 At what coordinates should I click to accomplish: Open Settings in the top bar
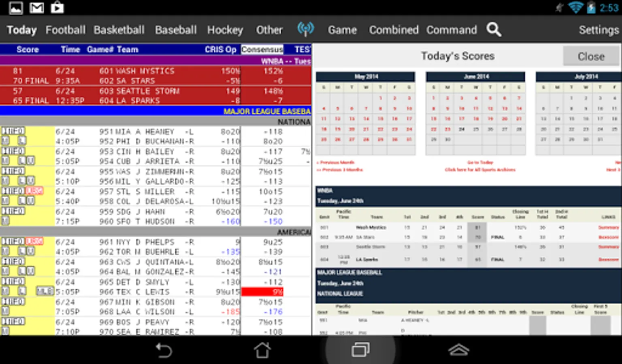(599, 30)
